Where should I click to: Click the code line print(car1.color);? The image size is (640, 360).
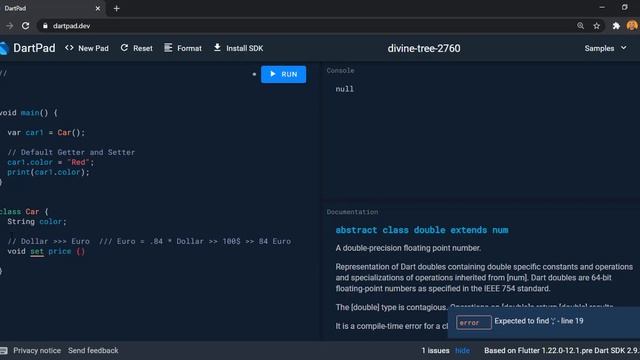[x=48, y=172]
